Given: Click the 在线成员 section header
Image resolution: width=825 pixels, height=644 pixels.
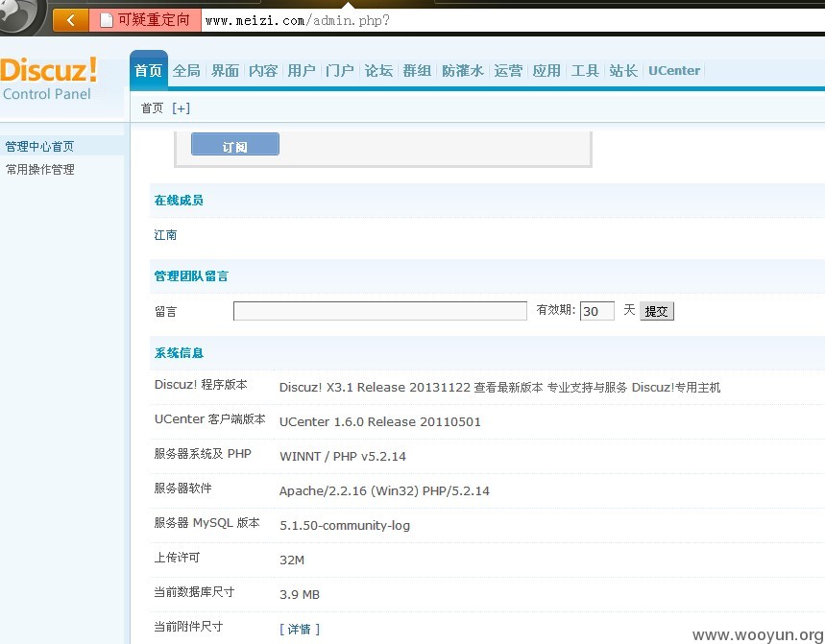Looking at the screenshot, I should click(x=179, y=201).
